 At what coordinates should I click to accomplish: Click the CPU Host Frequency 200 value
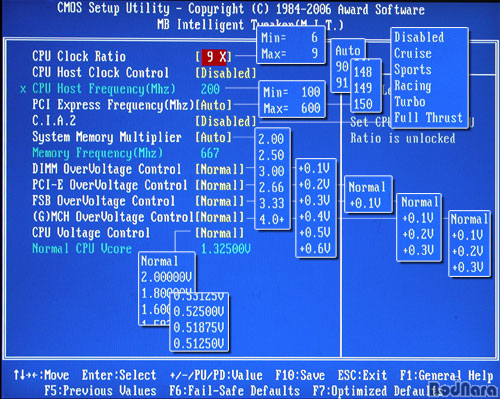click(210, 89)
